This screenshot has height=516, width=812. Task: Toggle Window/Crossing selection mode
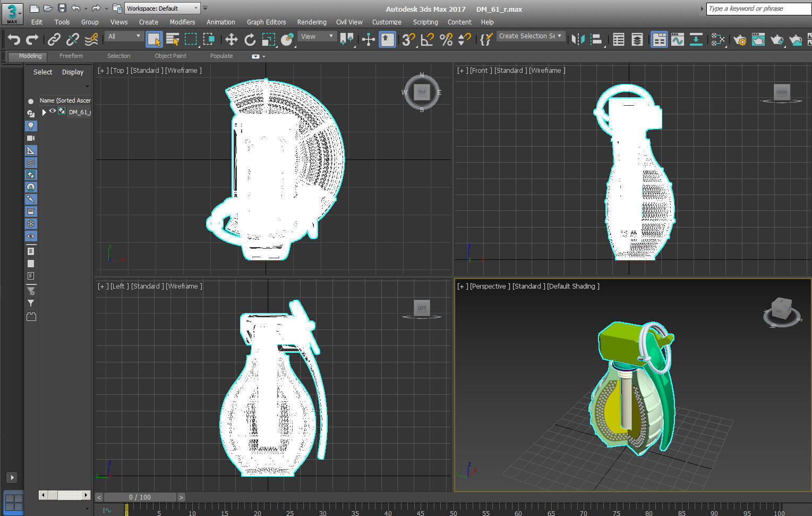[209, 39]
